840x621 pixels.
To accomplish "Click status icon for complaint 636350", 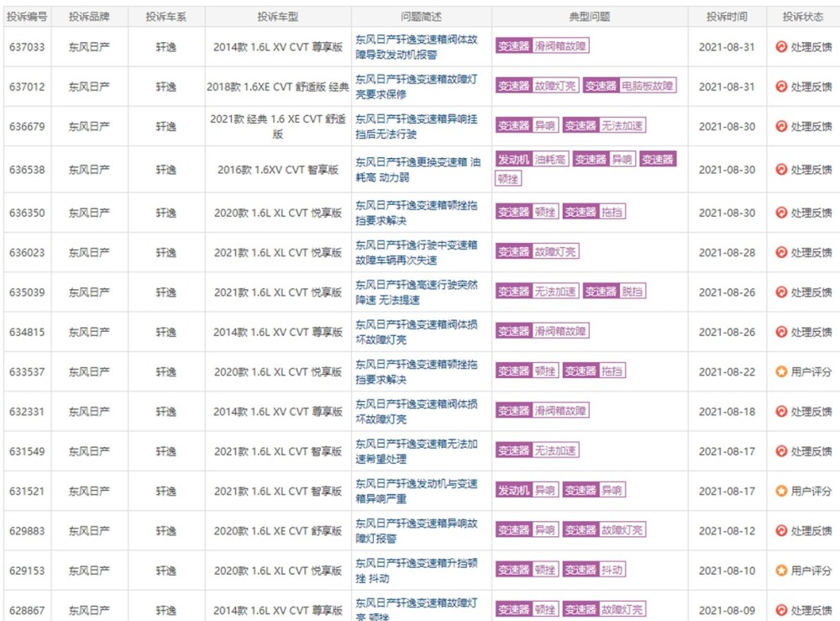I will (781, 212).
